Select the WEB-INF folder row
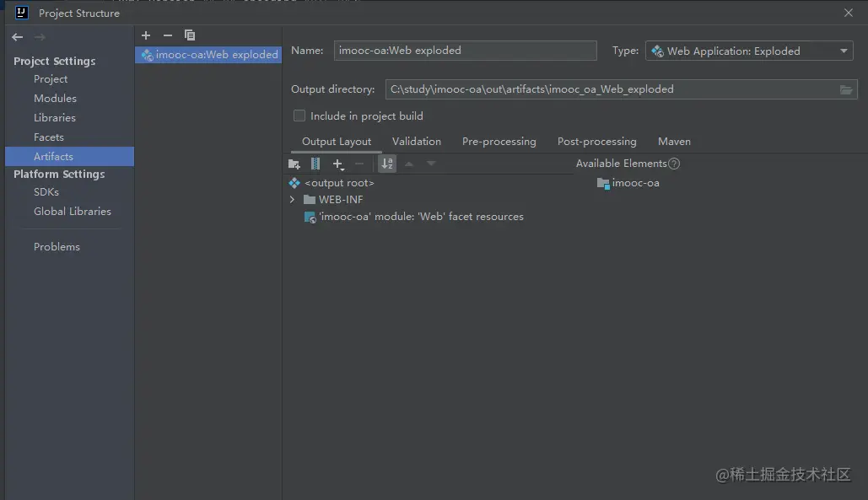The height and width of the screenshot is (500, 868). 332,200
